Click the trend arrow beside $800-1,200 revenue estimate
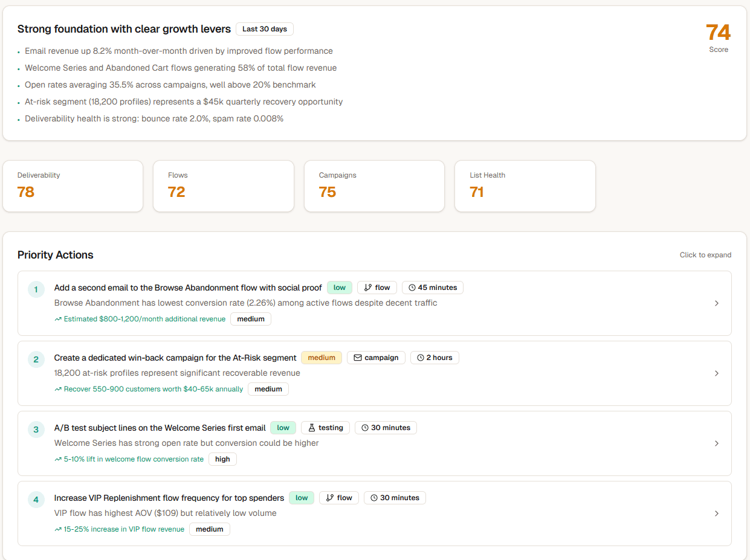This screenshot has width=750, height=560. (x=58, y=318)
